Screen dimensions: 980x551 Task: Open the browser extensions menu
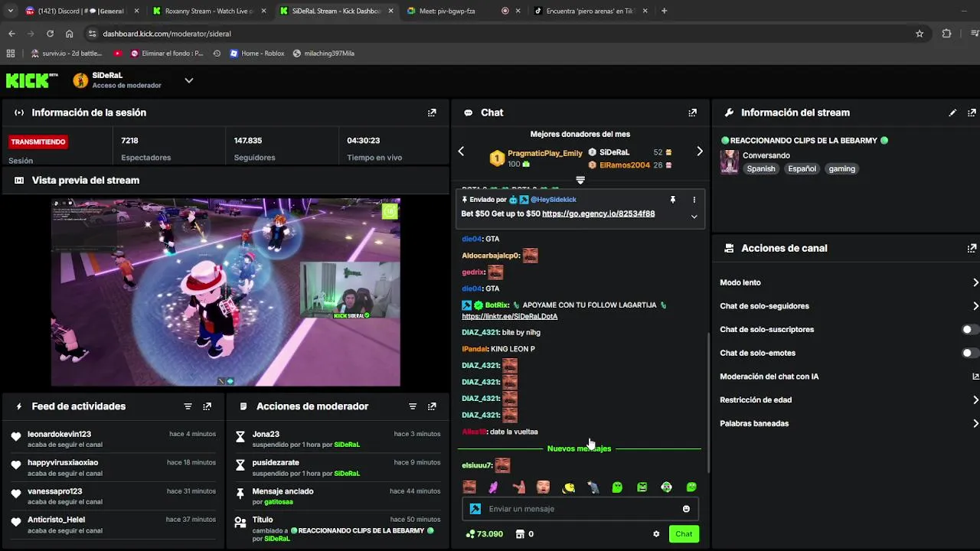[x=946, y=34]
